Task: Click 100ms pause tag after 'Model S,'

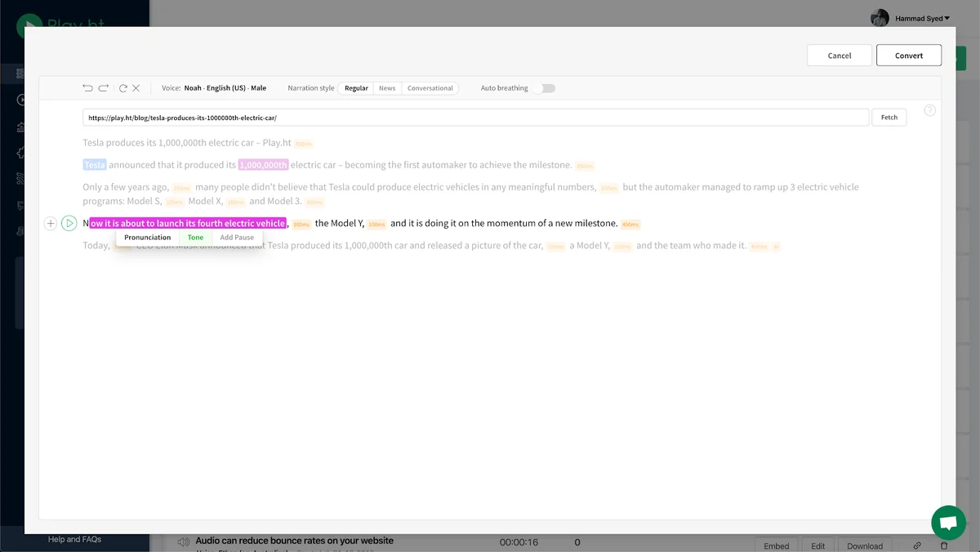Action: coord(175,202)
